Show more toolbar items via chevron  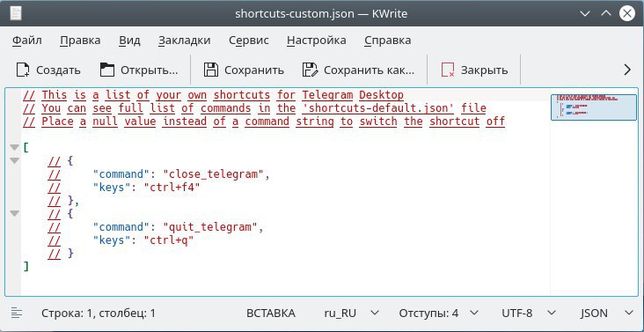627,70
